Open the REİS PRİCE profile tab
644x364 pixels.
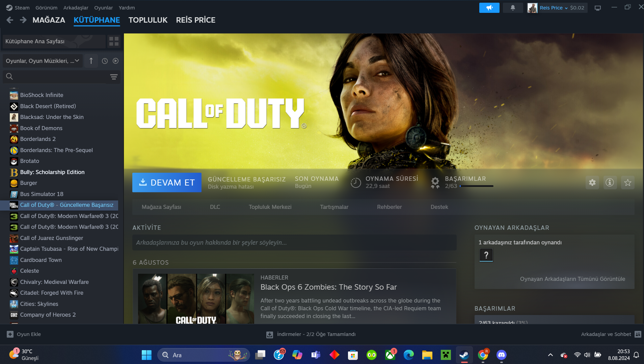tap(196, 20)
